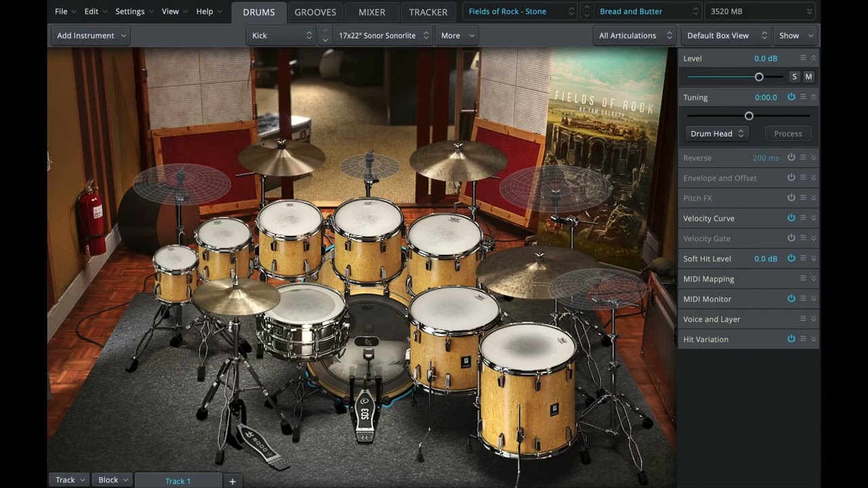Expand the Velocity Curve section chevron

pos(814,218)
